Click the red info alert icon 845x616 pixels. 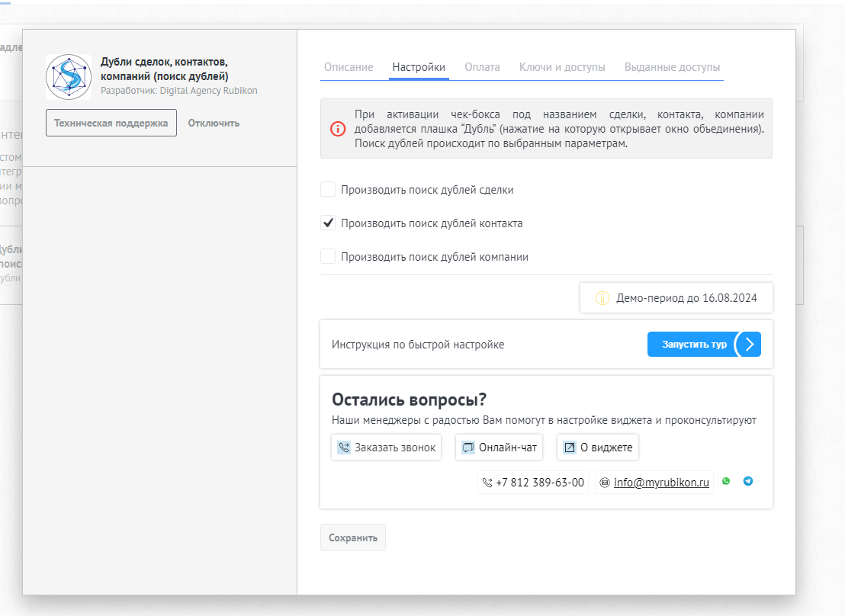338,129
